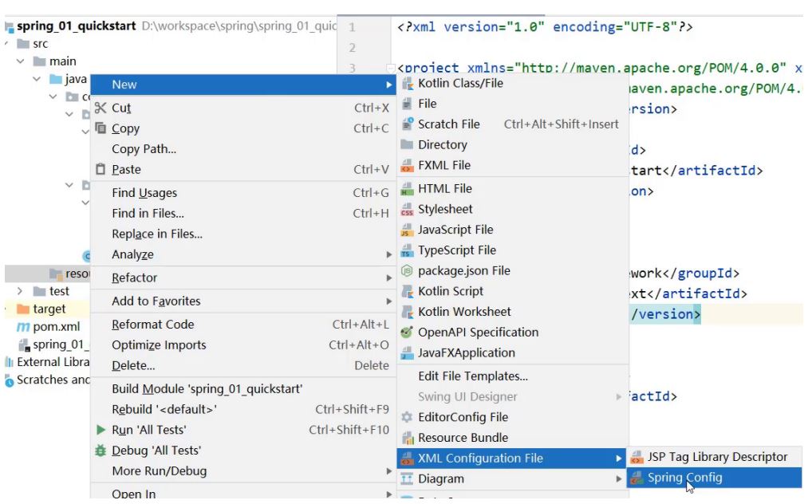Expand the test folder node
Image resolution: width=812 pixels, height=504 pixels.
(x=20, y=292)
